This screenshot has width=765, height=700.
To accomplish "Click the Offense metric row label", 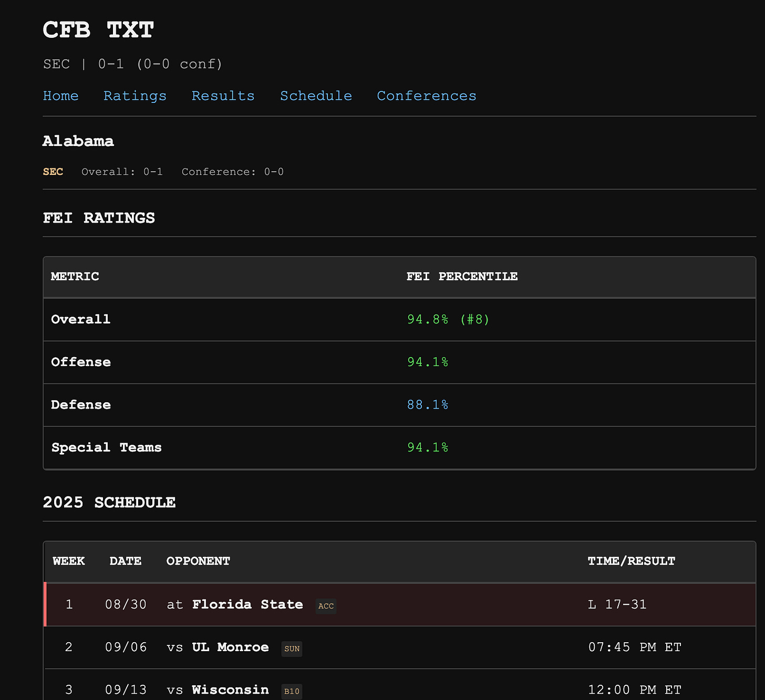I will point(80,362).
